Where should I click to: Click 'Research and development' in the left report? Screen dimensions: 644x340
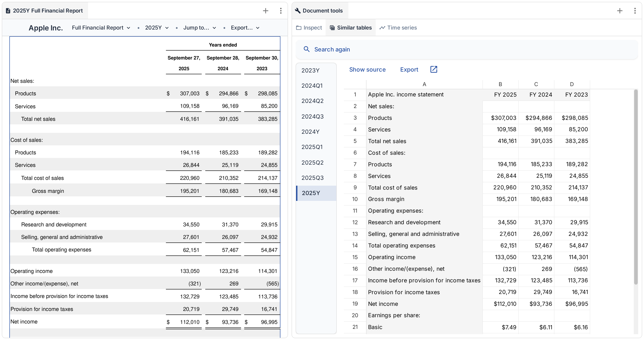[x=54, y=225]
